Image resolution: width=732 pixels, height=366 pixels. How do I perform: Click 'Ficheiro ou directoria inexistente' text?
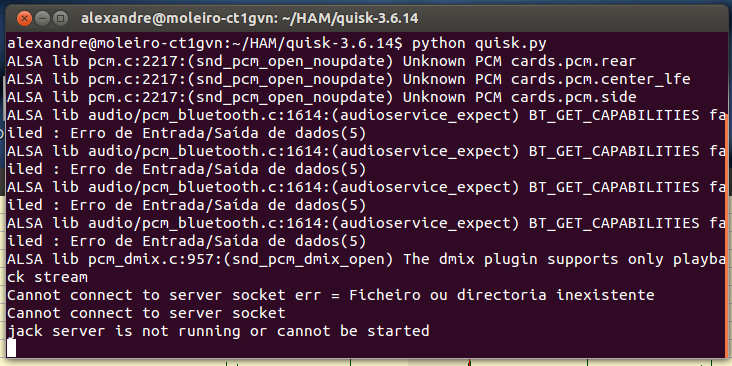501,295
